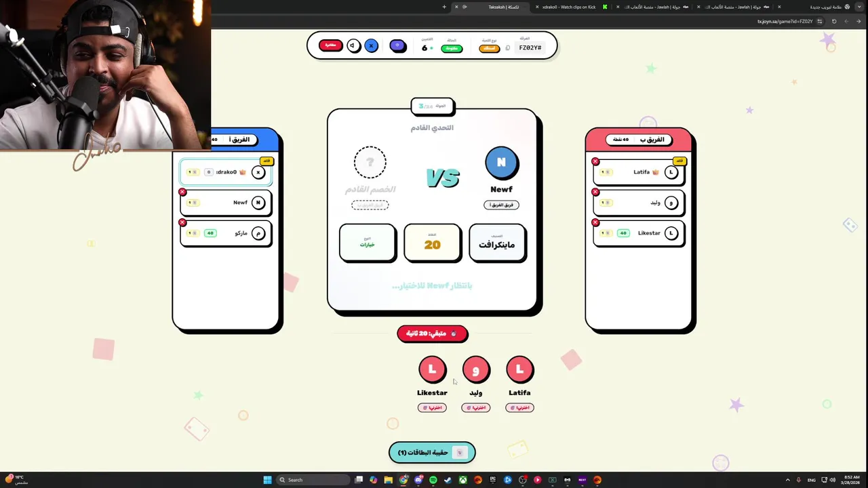Close the Taksakah browser tab
The width and height of the screenshot is (868, 488).
[456, 7]
